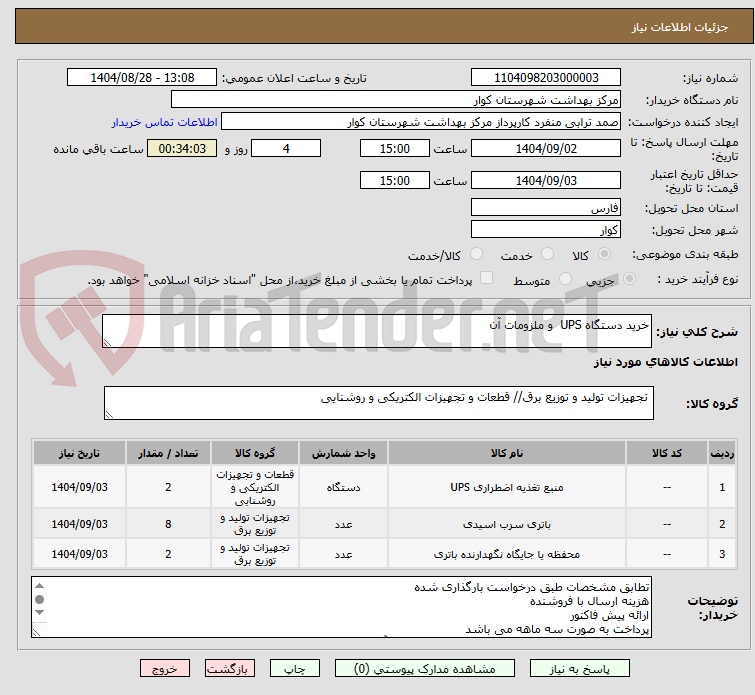The height and width of the screenshot is (695, 755).
Task: Select the 'خدمت' radio button
Action: (x=547, y=254)
